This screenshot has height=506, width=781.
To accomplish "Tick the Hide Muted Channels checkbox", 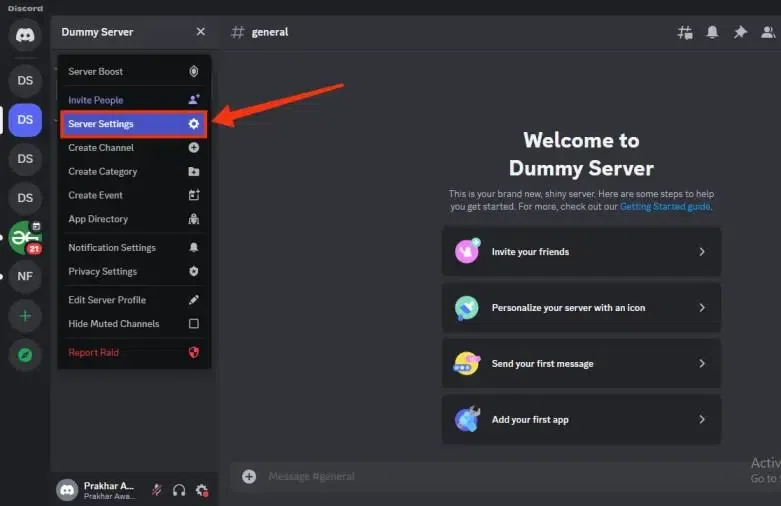I will [x=194, y=324].
